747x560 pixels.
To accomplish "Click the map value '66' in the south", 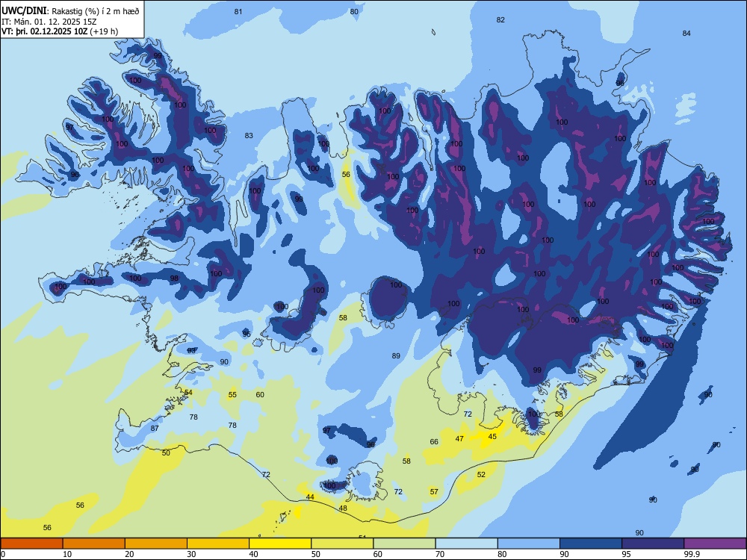I will point(434,441).
